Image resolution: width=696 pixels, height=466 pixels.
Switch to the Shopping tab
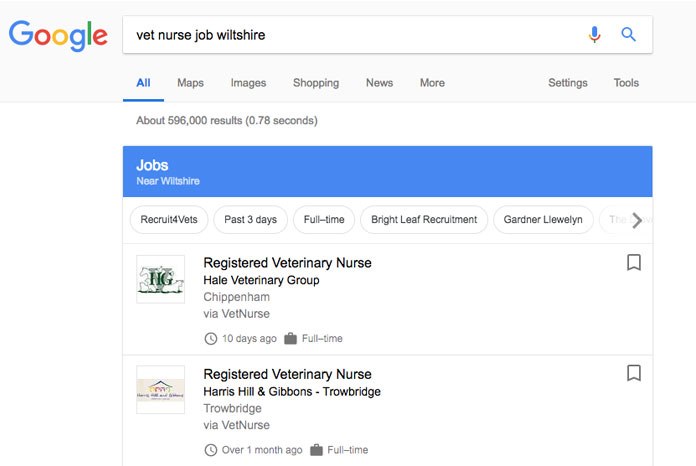click(316, 83)
